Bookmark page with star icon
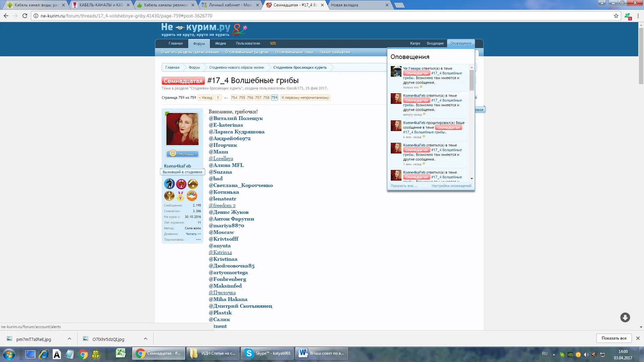The image size is (644, 362). coord(616,16)
